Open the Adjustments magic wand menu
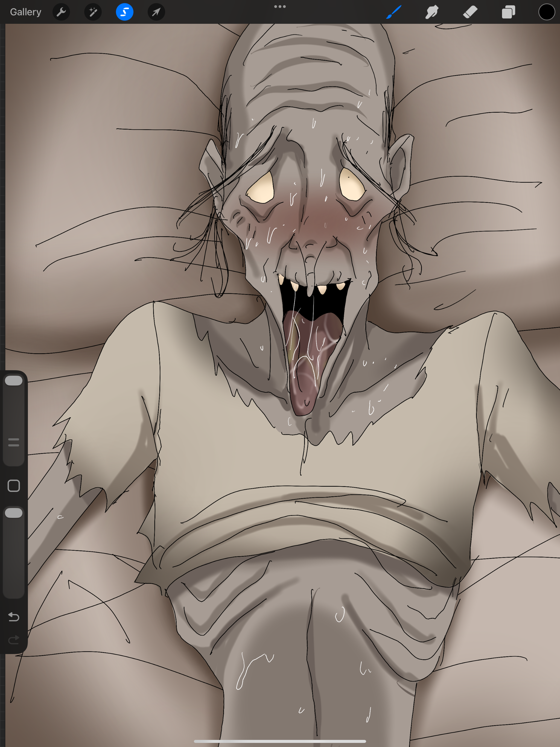Image resolution: width=560 pixels, height=747 pixels. (93, 12)
